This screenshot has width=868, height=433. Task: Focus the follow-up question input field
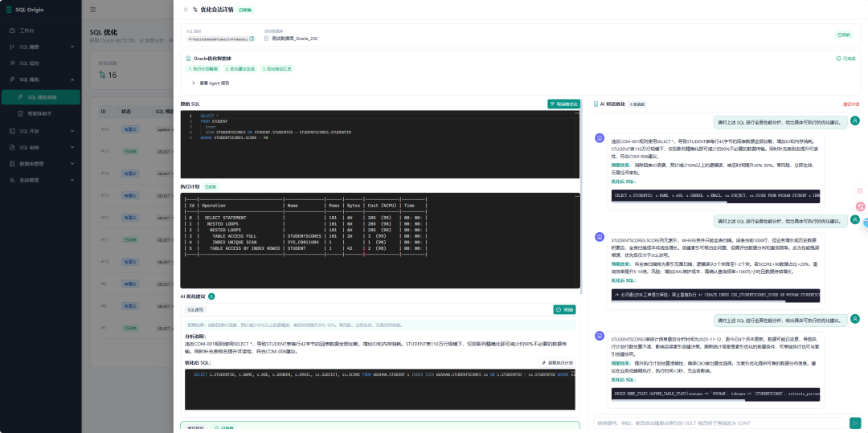(x=719, y=423)
